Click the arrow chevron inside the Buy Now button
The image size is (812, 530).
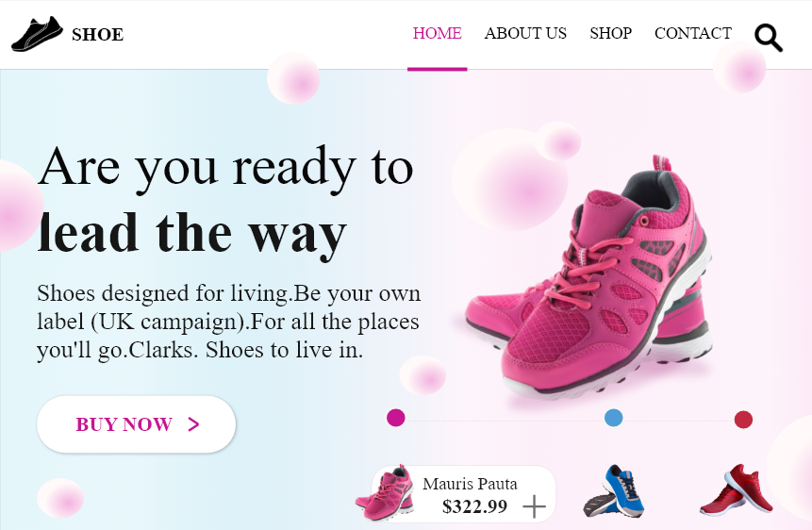click(193, 424)
